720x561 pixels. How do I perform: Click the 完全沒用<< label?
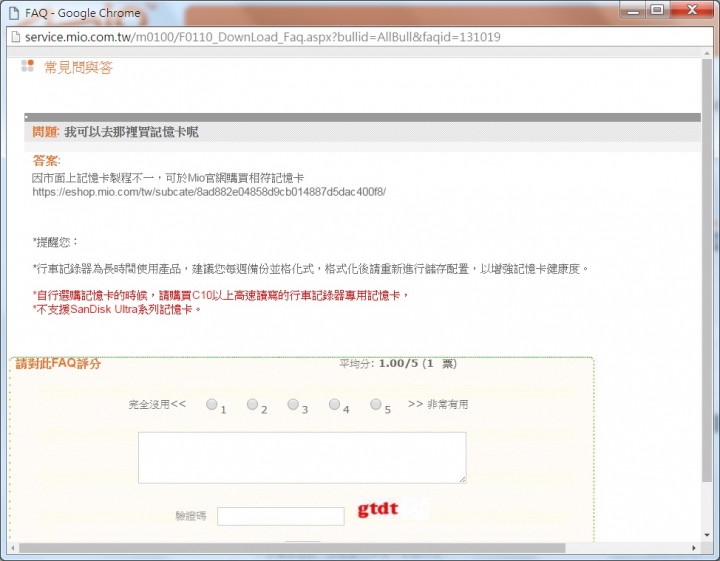157,404
